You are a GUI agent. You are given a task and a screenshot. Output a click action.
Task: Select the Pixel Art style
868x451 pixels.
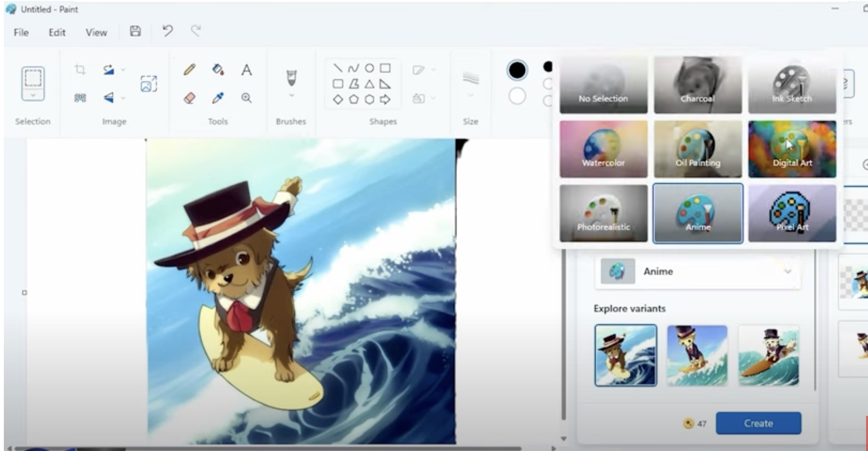[x=792, y=213]
